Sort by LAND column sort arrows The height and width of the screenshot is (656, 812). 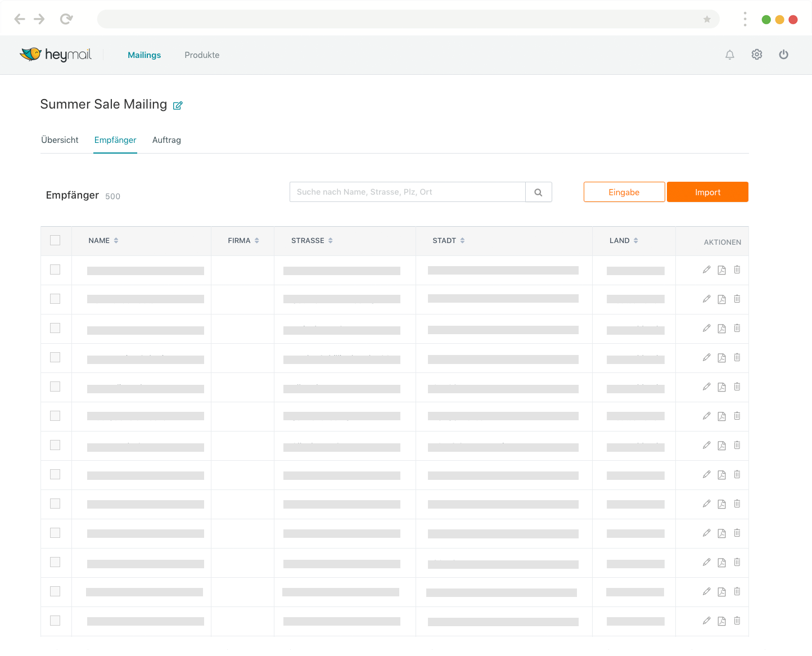pyautogui.click(x=635, y=241)
